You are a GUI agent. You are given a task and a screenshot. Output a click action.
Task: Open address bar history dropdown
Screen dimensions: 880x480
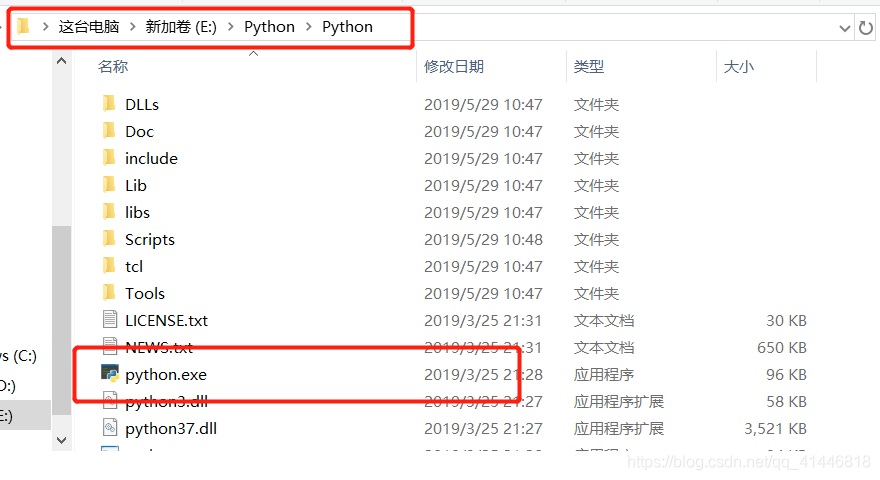click(845, 28)
